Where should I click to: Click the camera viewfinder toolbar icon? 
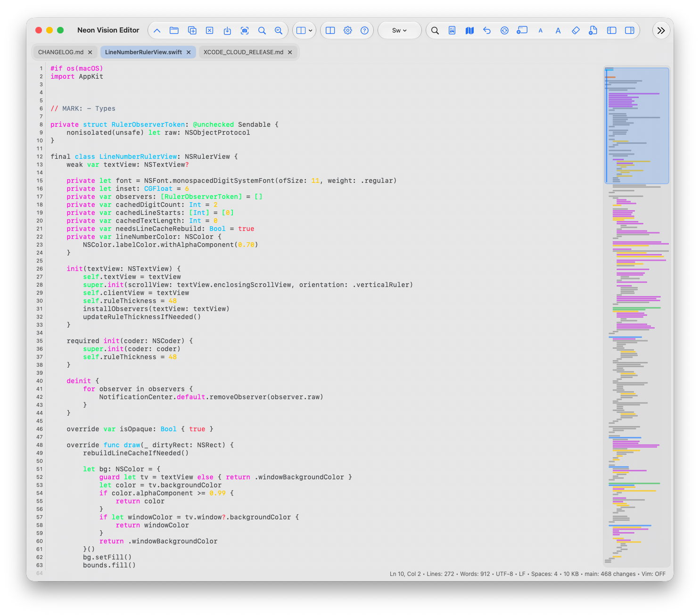245,31
